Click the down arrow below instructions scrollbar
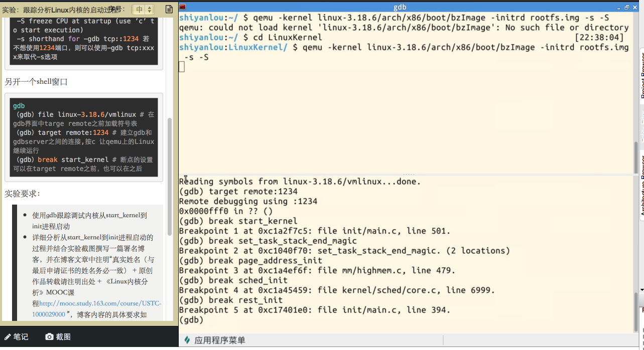 pyautogui.click(x=171, y=321)
